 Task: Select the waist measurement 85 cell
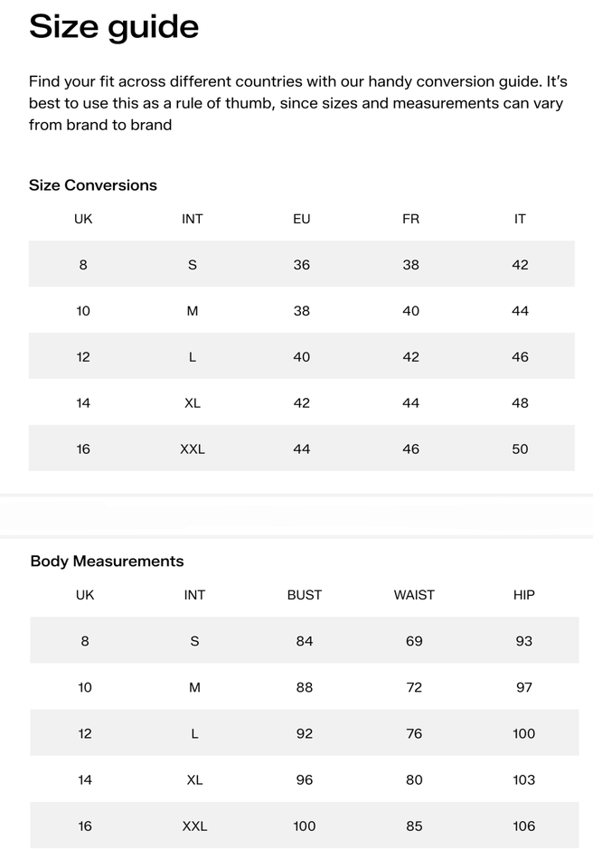[x=414, y=826]
